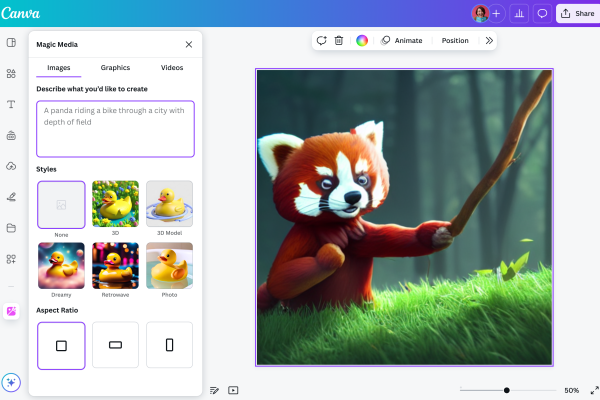This screenshot has height=400, width=600.
Task: Open the comments speech bubble
Action: coord(542,13)
